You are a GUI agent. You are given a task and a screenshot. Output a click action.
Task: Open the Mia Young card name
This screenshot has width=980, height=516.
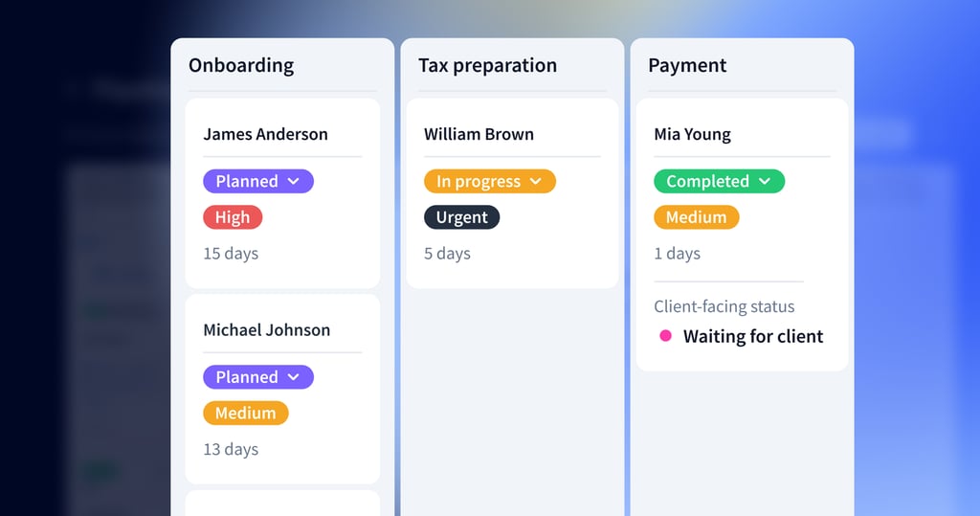(692, 134)
